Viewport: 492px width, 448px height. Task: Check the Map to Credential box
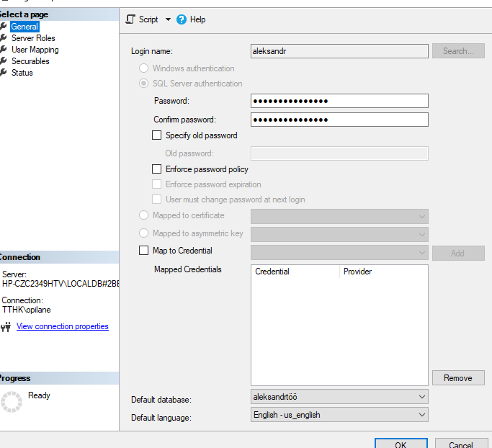143,251
